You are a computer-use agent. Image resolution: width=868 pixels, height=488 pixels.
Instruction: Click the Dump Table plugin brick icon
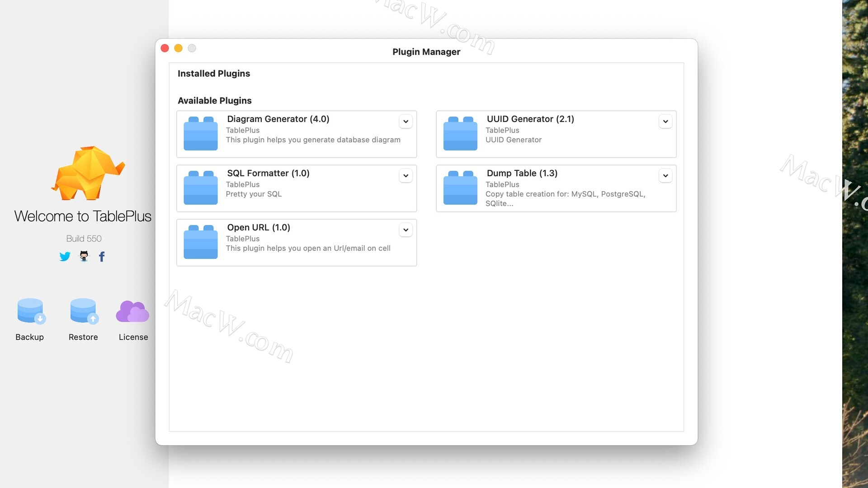[460, 188]
